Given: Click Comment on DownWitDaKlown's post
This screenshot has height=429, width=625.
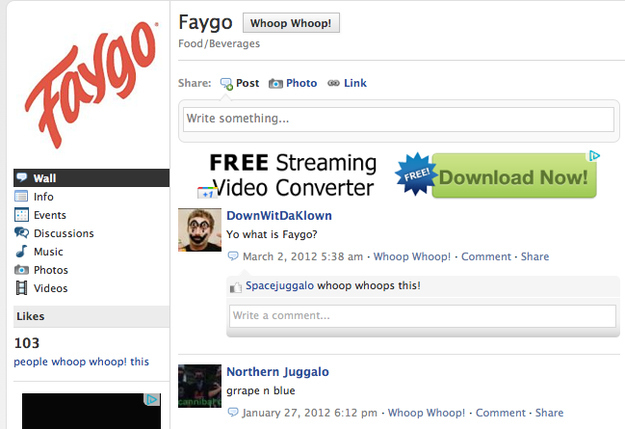Looking at the screenshot, I should [x=486, y=256].
